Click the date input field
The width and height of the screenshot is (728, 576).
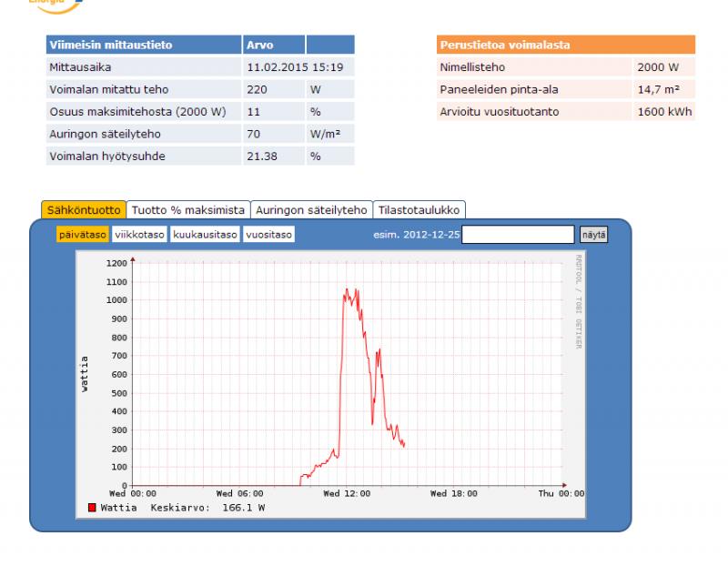tap(518, 235)
